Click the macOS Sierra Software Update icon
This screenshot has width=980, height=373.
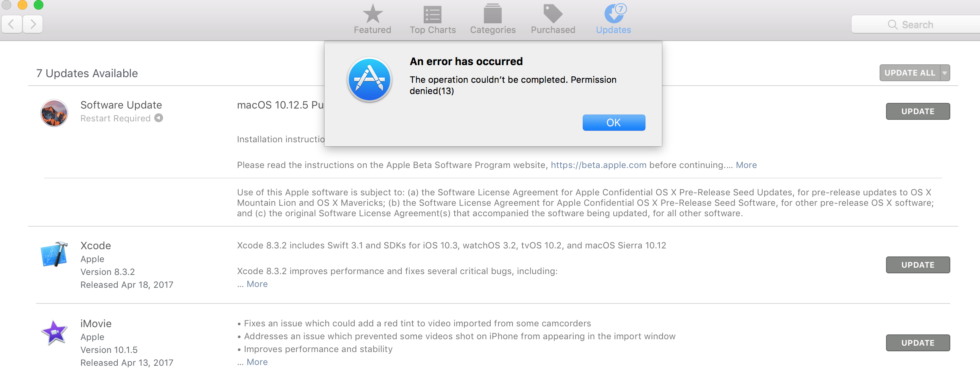pyautogui.click(x=54, y=113)
